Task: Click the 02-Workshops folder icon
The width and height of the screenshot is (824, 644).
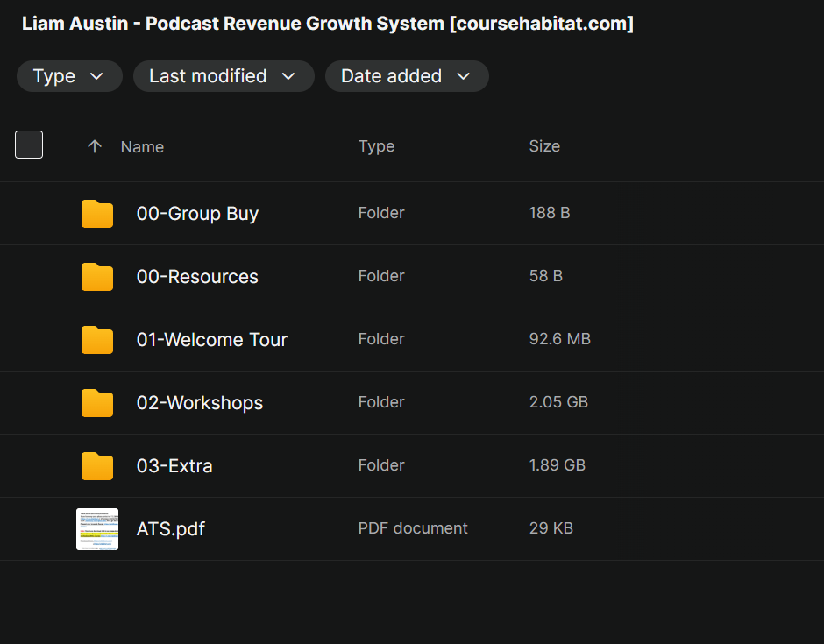Action: coord(97,403)
